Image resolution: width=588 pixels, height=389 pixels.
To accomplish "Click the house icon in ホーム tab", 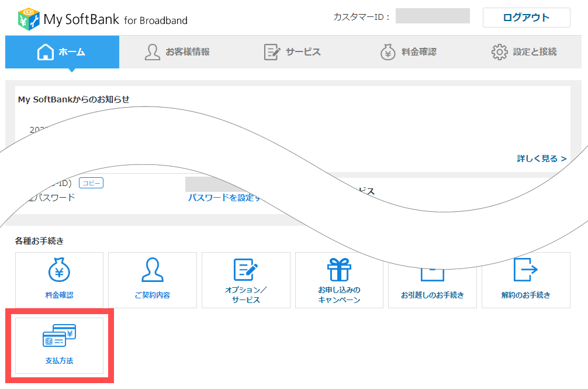I will (x=46, y=52).
